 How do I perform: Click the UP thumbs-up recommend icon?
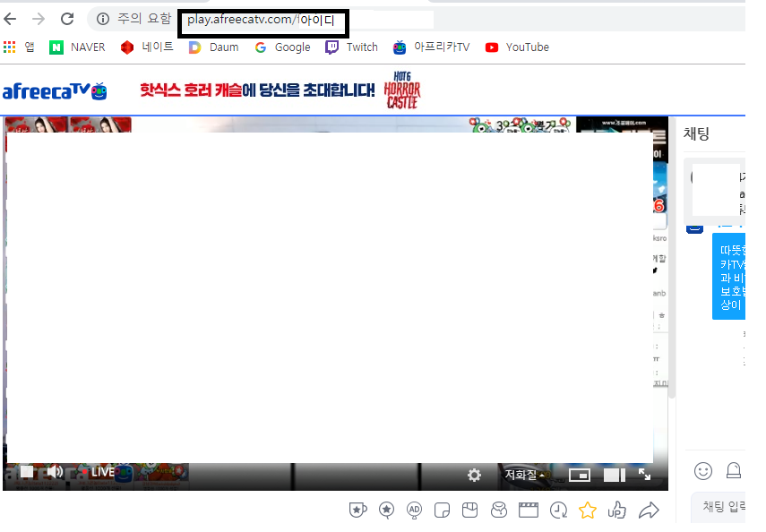click(616, 511)
